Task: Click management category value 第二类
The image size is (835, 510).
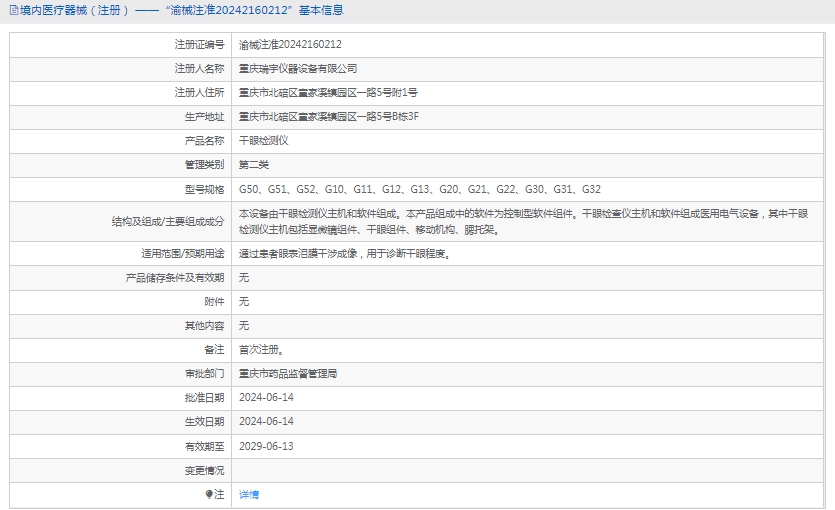Action: pos(254,165)
